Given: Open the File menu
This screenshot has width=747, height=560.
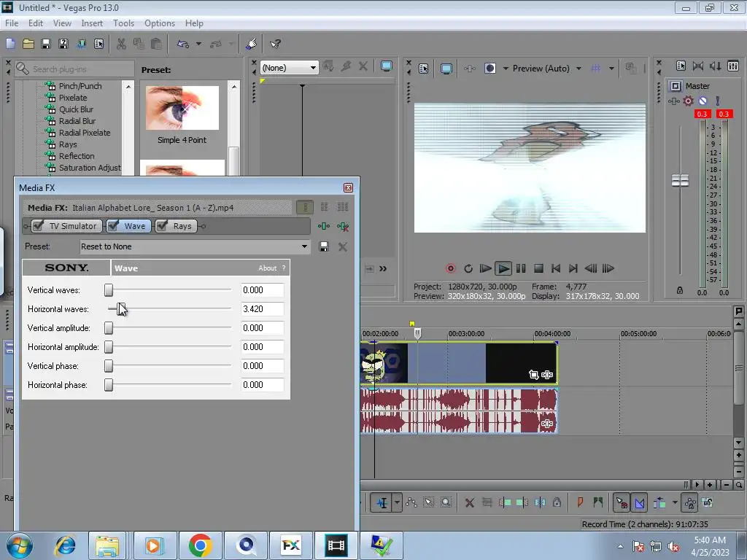Looking at the screenshot, I should click(12, 23).
